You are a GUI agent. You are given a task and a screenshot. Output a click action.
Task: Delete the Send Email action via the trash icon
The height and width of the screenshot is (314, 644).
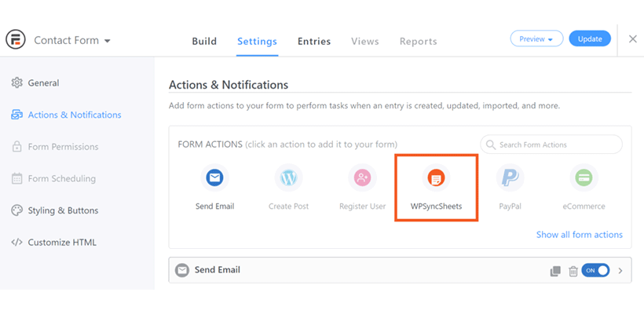click(573, 271)
